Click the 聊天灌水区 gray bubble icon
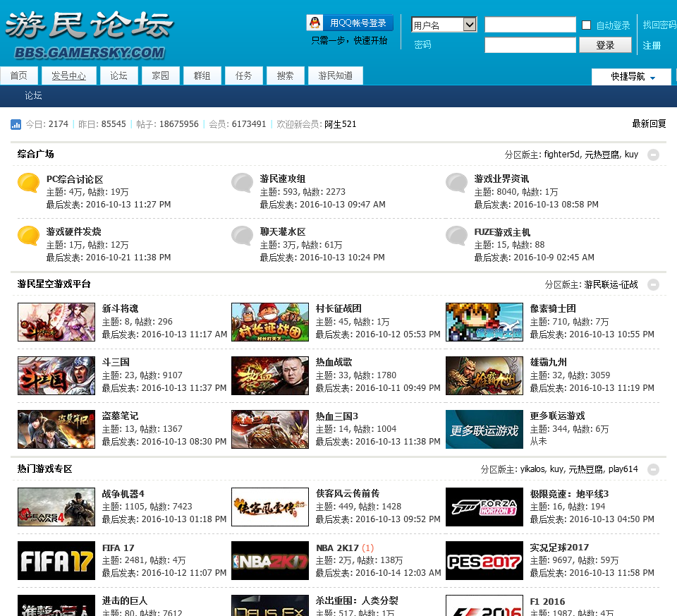 click(242, 236)
